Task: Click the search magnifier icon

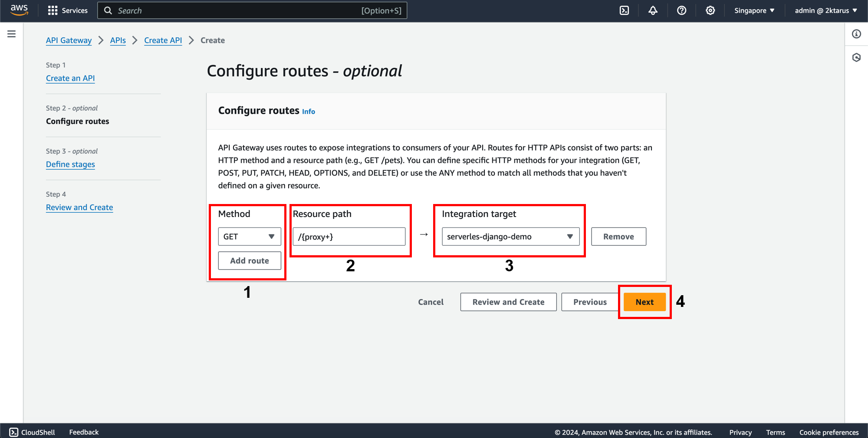Action: point(108,10)
